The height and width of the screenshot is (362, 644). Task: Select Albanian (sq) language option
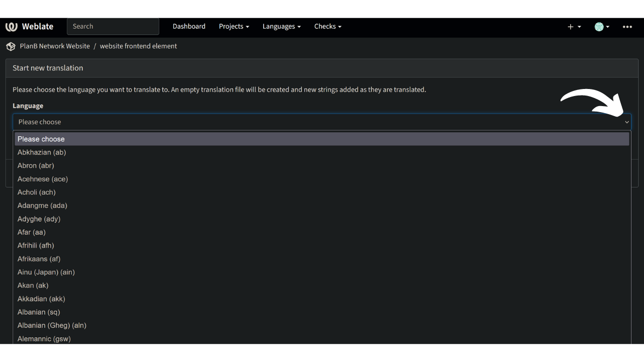[x=39, y=312]
